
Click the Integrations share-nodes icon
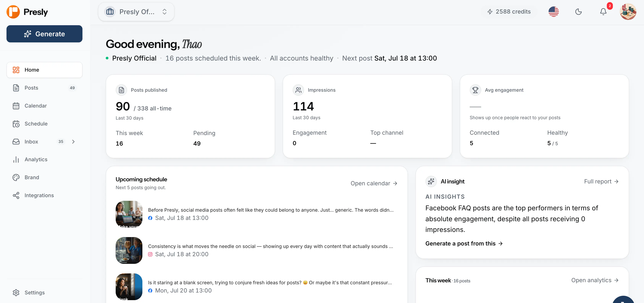(x=16, y=195)
